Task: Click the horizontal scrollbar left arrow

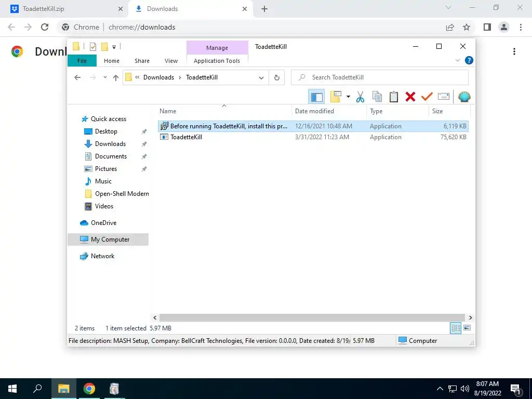Action: coord(155,318)
